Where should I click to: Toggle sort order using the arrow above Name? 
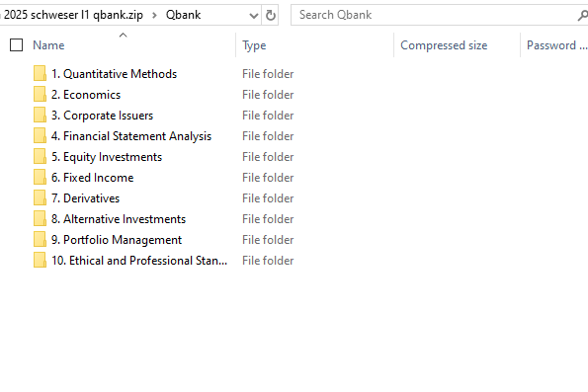(123, 36)
